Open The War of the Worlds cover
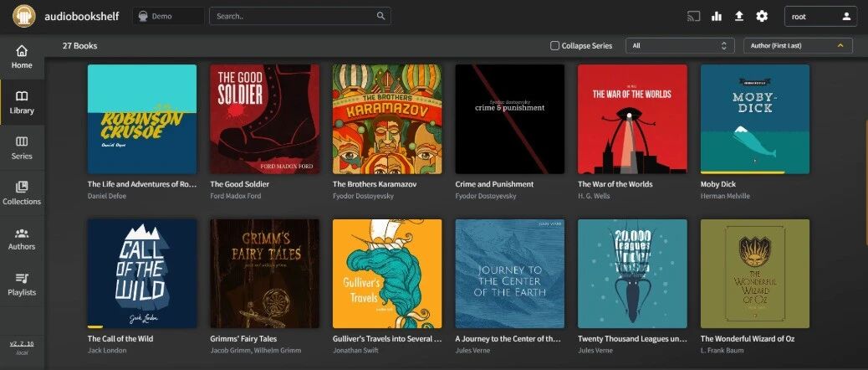The image size is (868, 370). pyautogui.click(x=633, y=119)
